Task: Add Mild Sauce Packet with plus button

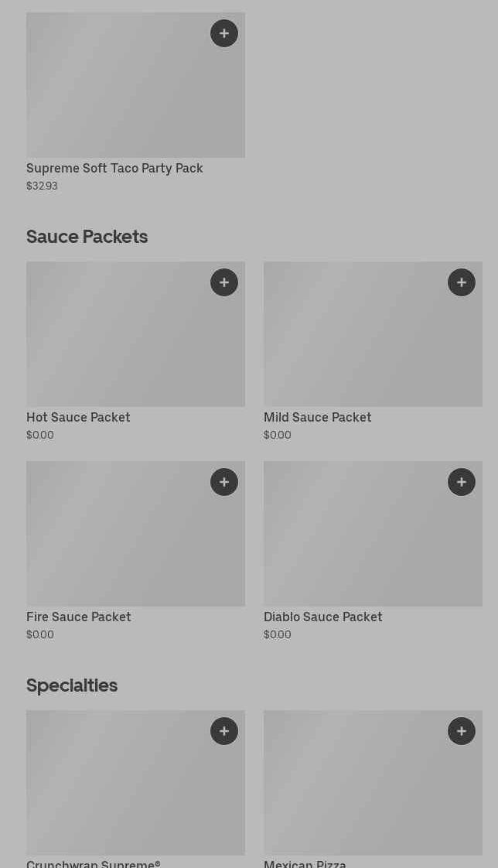Action: pyautogui.click(x=462, y=282)
